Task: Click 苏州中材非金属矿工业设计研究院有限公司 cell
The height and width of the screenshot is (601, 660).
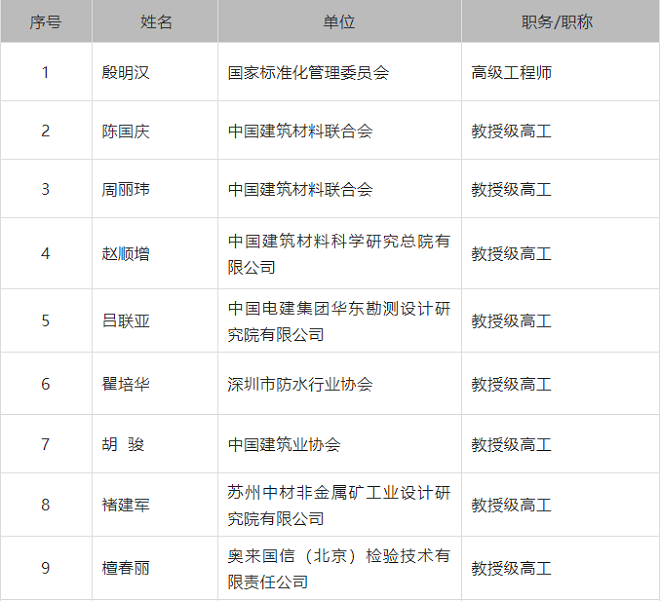Action: (339, 505)
